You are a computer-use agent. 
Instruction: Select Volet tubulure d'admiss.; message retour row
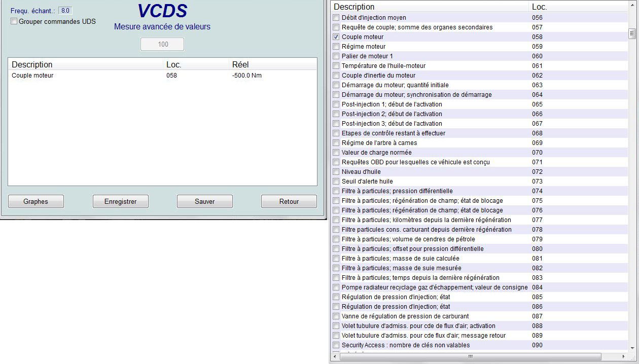pos(479,336)
